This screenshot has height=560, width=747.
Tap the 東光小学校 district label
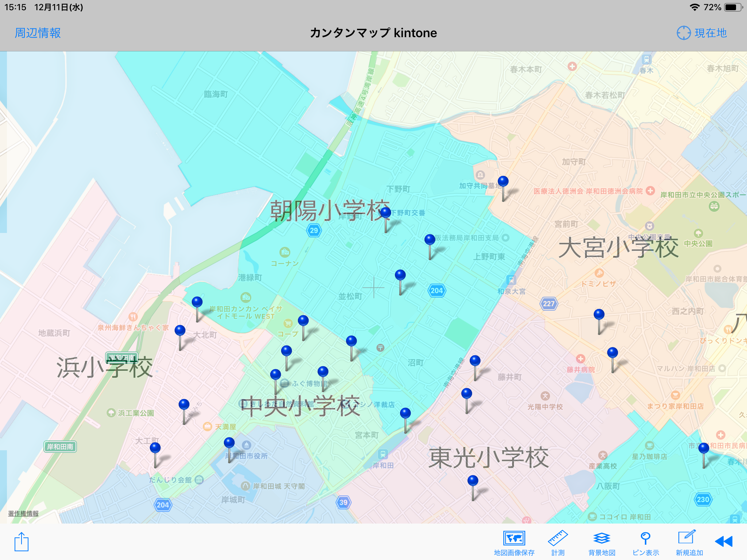(488, 458)
